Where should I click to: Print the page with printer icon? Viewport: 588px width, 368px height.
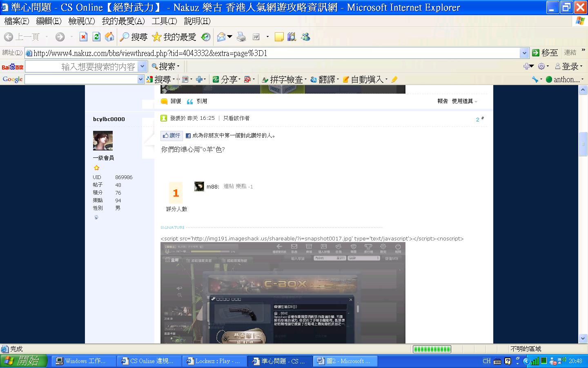pos(242,37)
